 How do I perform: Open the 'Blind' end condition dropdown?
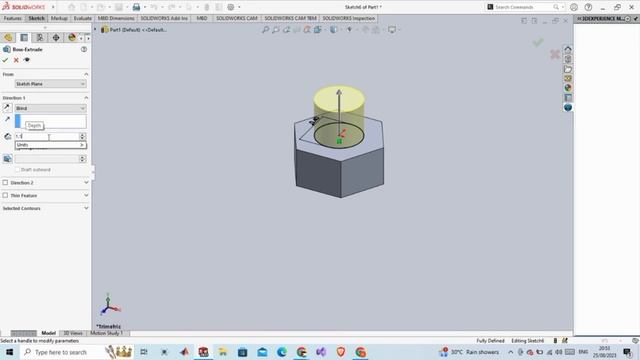pyautogui.click(x=51, y=108)
